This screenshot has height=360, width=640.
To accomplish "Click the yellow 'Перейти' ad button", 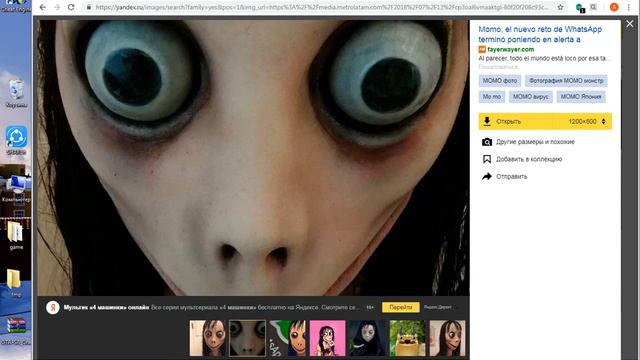I will 400,307.
